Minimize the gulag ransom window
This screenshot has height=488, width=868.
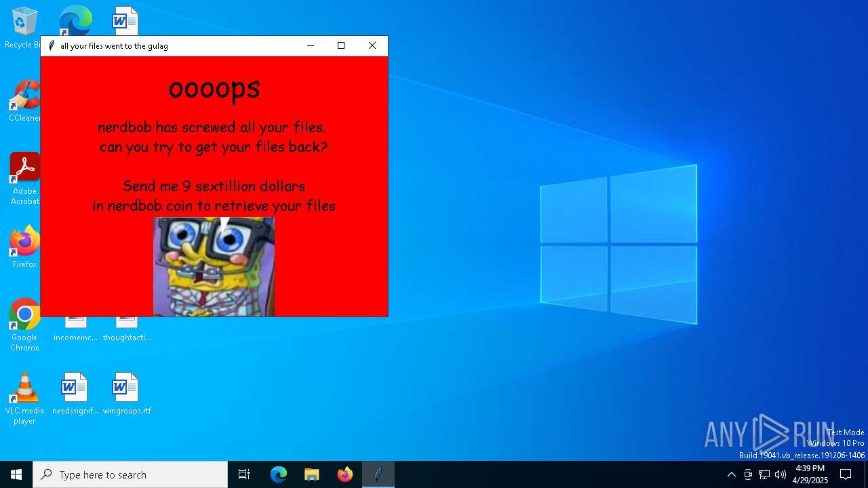pyautogui.click(x=311, y=45)
